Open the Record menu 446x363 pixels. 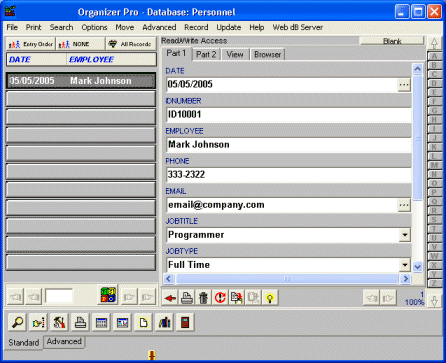click(196, 27)
